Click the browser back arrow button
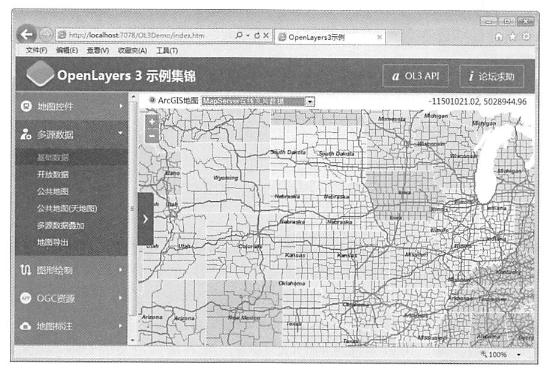The width and height of the screenshot is (552, 374). (x=26, y=35)
